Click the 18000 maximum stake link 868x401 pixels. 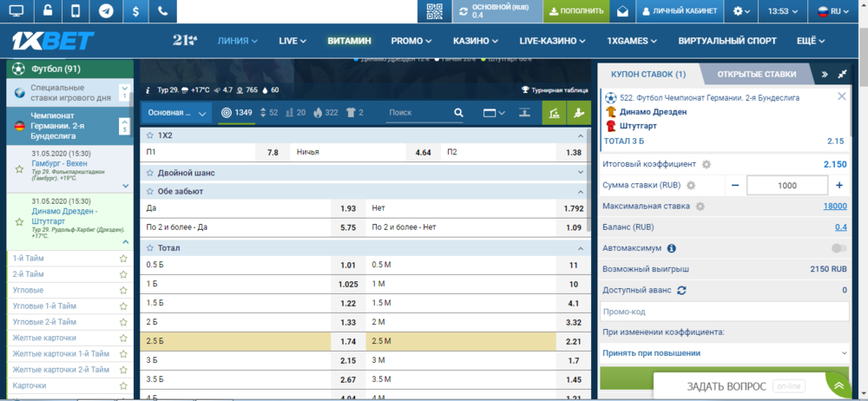[x=835, y=206]
